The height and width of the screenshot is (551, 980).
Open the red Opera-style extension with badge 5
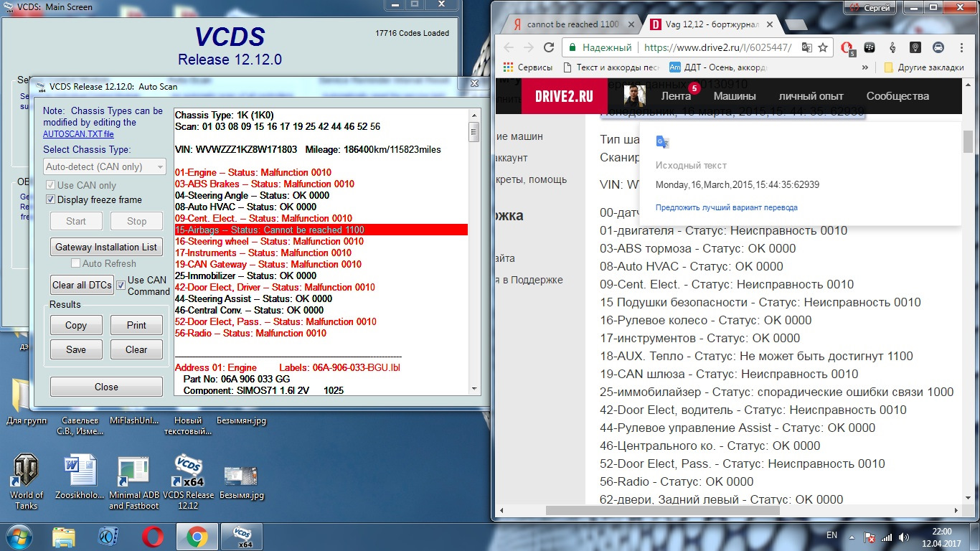pos(847,48)
